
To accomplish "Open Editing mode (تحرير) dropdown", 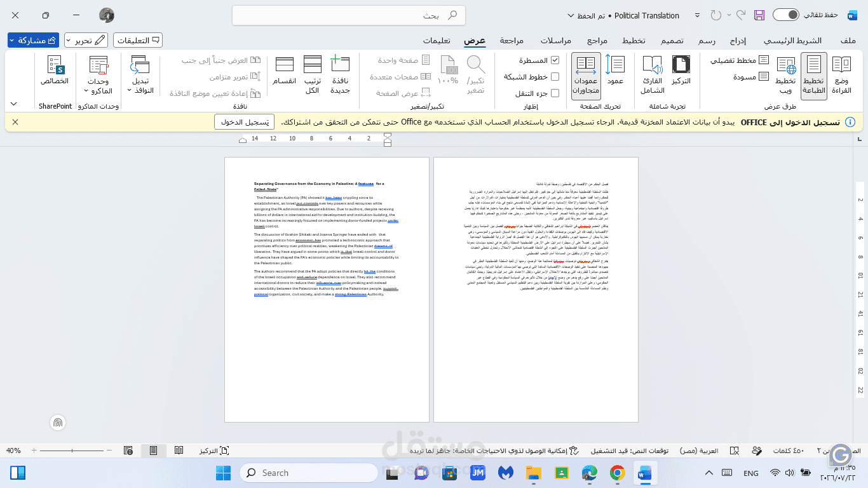I will click(86, 40).
